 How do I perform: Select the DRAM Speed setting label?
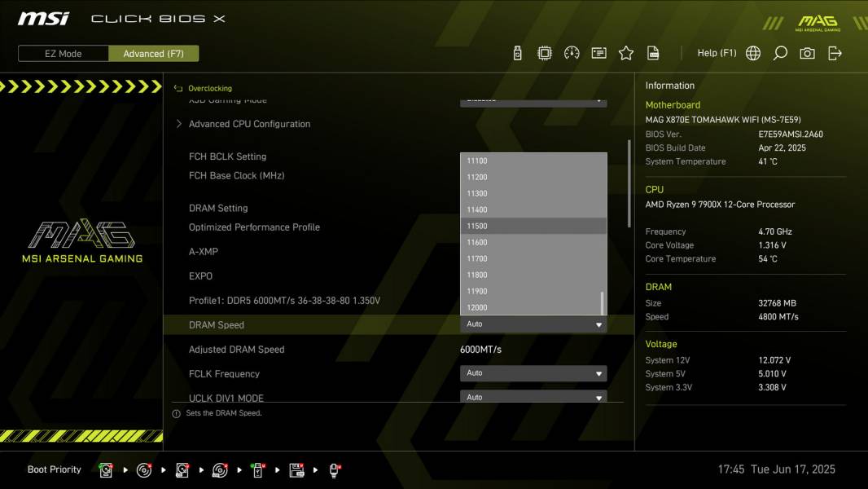[x=217, y=325]
